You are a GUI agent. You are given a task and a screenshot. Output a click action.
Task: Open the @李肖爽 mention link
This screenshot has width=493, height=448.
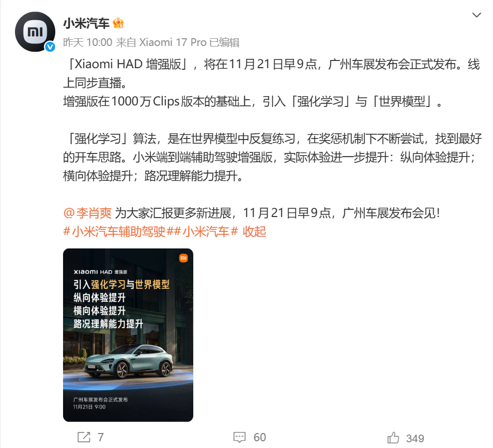point(87,213)
